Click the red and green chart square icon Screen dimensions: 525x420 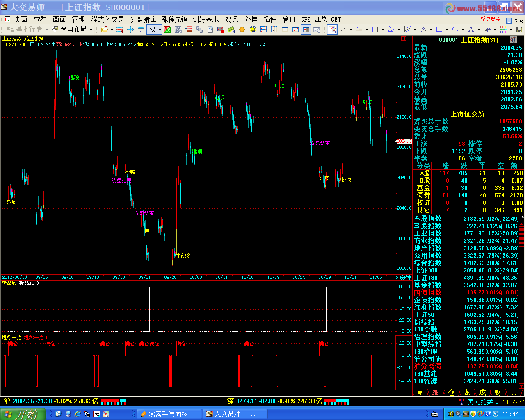[167, 30]
